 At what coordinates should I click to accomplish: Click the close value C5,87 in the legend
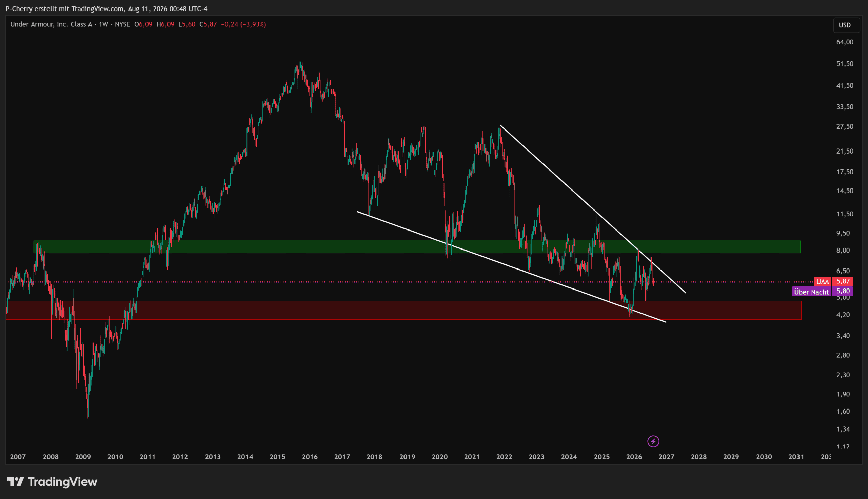point(208,24)
